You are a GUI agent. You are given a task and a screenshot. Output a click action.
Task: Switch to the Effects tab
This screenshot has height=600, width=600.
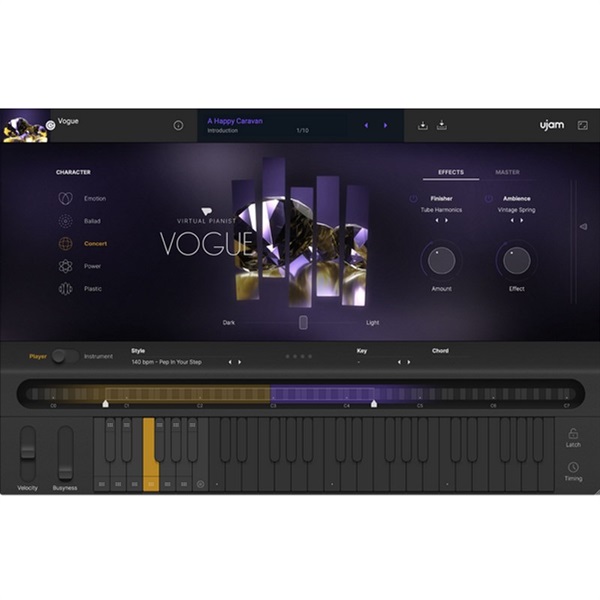(450, 172)
